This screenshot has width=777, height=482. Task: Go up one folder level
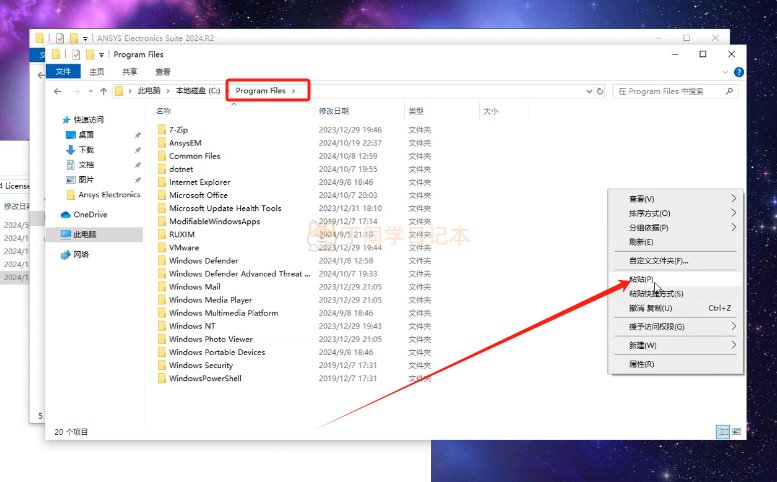coord(102,91)
